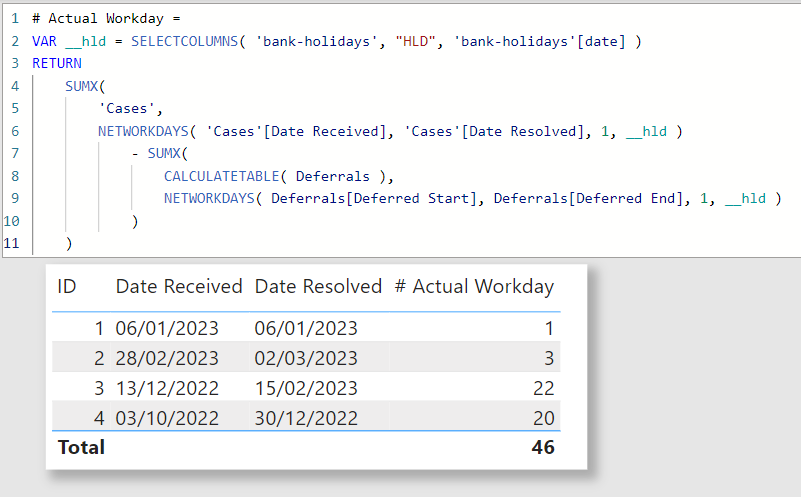
Task: Click CALCULATETABLE function on line 8
Action: tap(221, 176)
